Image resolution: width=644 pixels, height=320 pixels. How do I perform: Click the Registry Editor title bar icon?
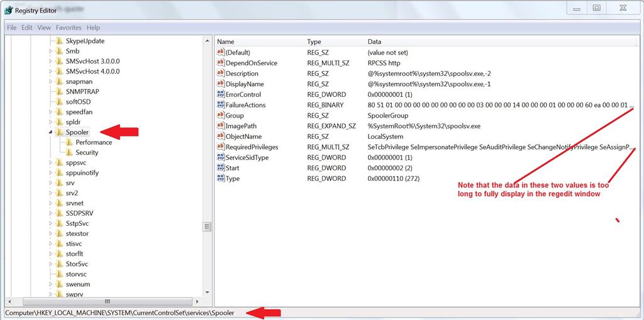tap(8, 10)
